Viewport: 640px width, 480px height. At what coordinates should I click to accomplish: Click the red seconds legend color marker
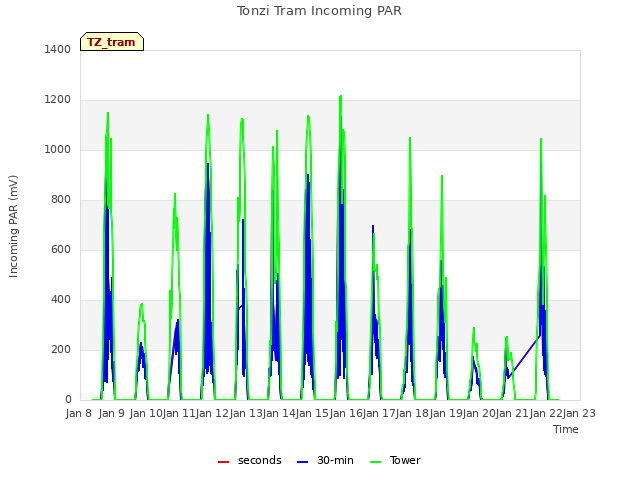(223, 462)
